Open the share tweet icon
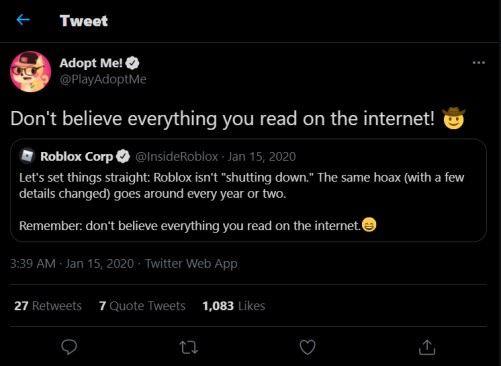The image size is (501, 366). pos(427,347)
